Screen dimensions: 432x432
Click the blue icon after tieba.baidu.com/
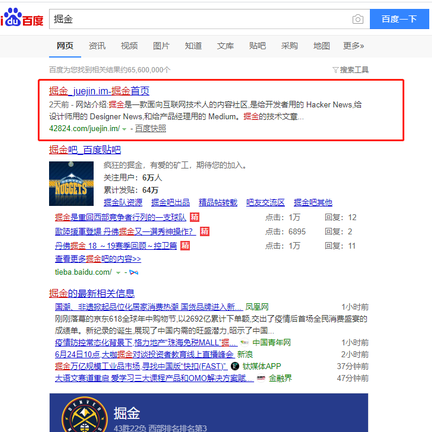click(x=134, y=273)
